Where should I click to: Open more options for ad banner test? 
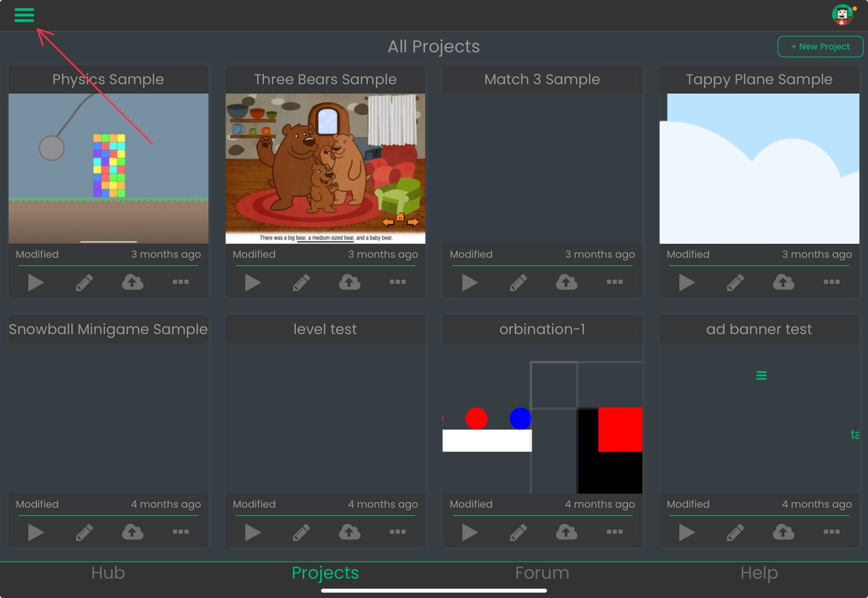(831, 532)
